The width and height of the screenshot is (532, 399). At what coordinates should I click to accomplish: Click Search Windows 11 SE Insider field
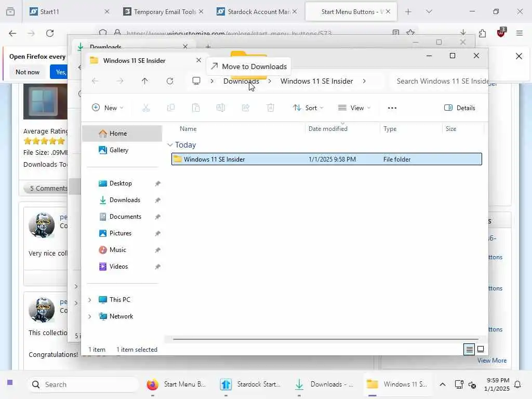[x=440, y=81]
